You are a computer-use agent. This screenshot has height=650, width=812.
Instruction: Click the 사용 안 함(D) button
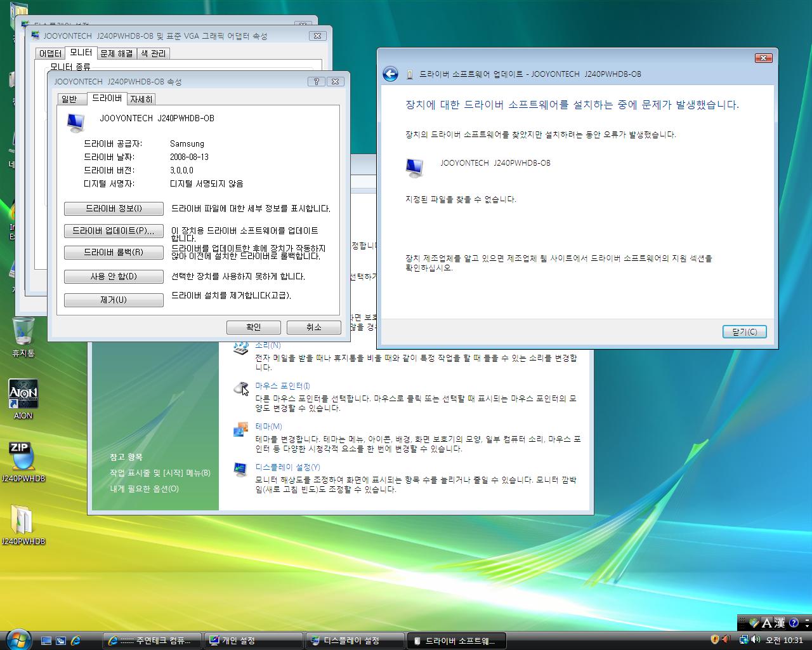[x=114, y=277]
